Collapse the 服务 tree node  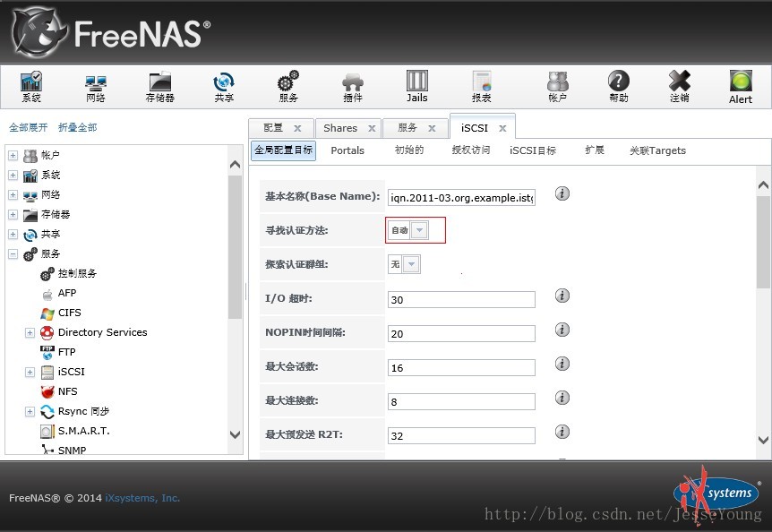pos(13,254)
